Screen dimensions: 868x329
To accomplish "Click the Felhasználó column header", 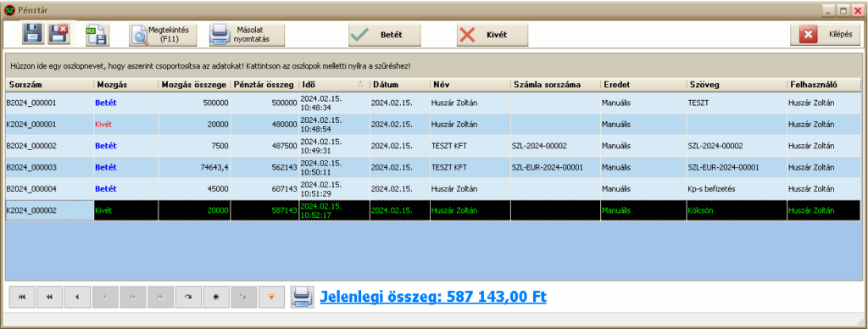I will click(824, 85).
